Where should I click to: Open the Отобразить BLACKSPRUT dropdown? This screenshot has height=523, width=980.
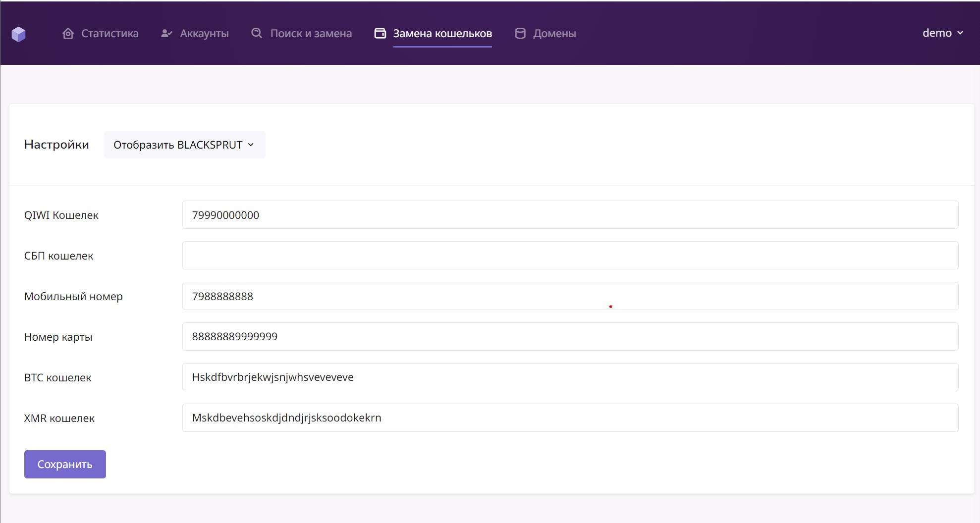[184, 145]
